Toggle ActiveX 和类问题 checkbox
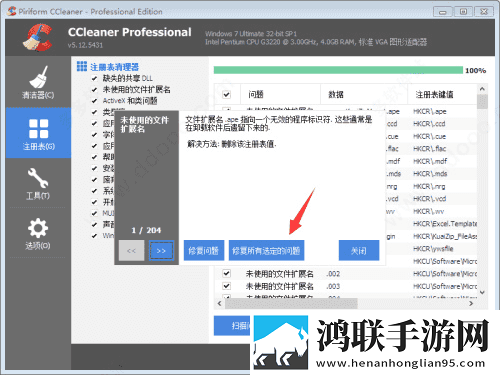 [x=94, y=101]
